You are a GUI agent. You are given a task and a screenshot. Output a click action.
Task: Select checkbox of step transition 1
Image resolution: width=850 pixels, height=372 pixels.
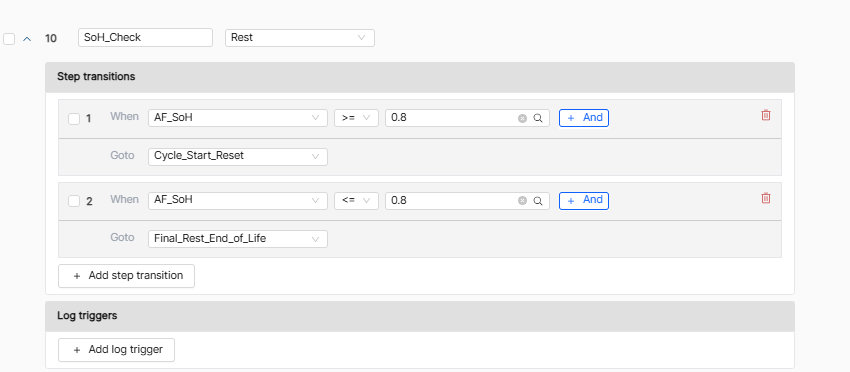coord(74,119)
